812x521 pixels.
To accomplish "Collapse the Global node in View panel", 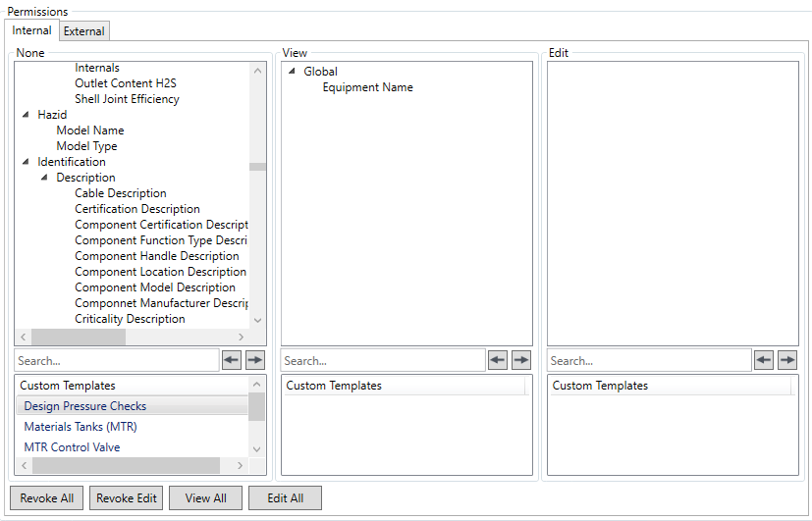I will [x=293, y=72].
